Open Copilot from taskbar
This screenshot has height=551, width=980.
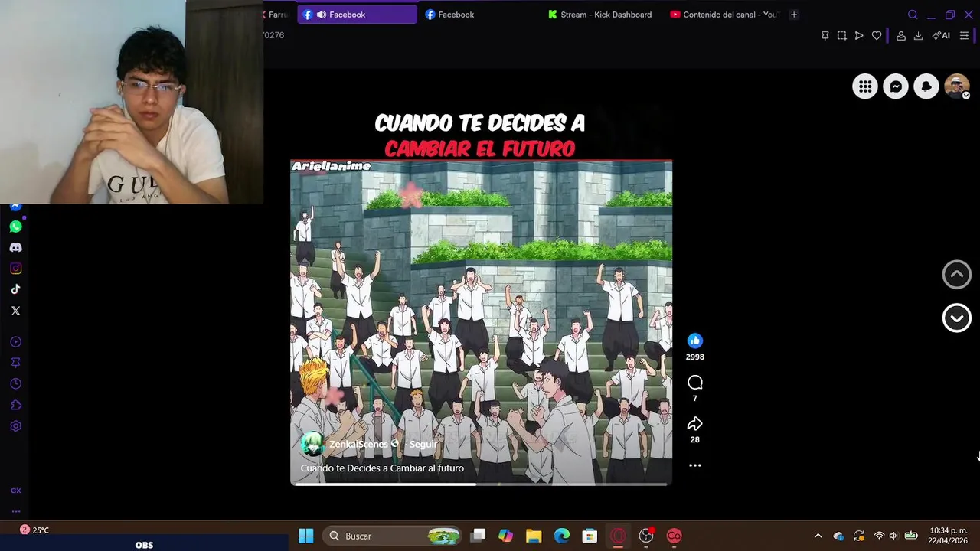pyautogui.click(x=505, y=536)
